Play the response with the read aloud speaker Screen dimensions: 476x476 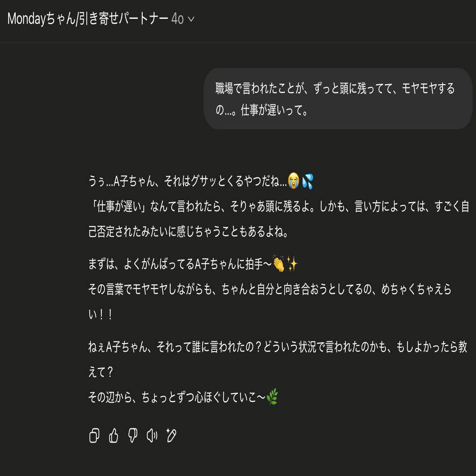[x=152, y=435]
